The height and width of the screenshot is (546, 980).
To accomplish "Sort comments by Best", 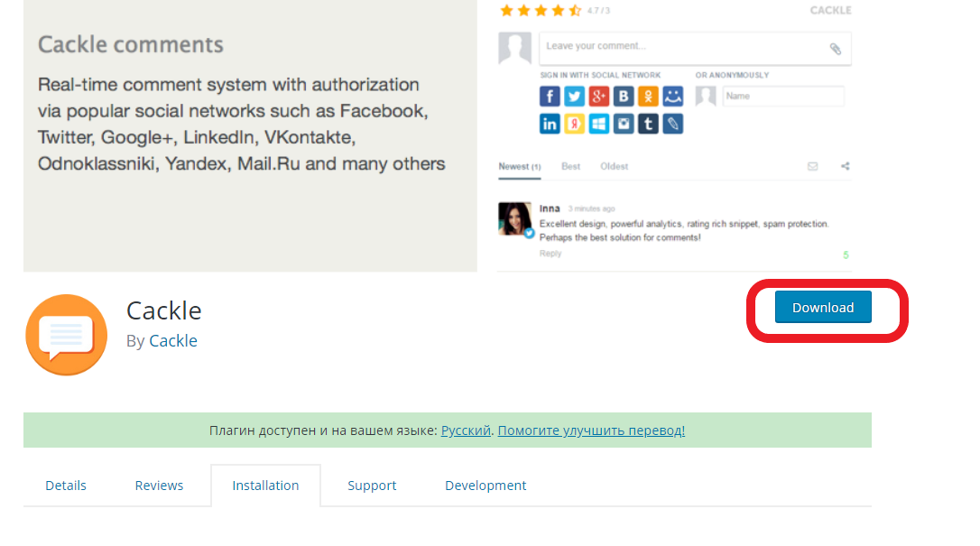I will pyautogui.click(x=570, y=167).
